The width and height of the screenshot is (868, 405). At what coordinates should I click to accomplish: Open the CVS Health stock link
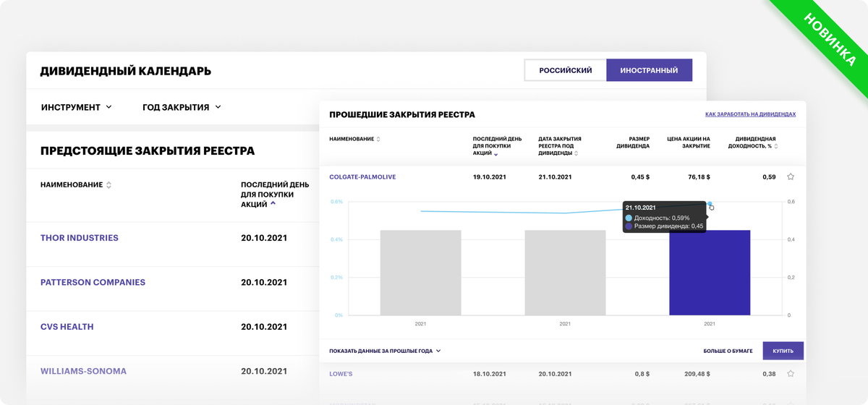67,327
